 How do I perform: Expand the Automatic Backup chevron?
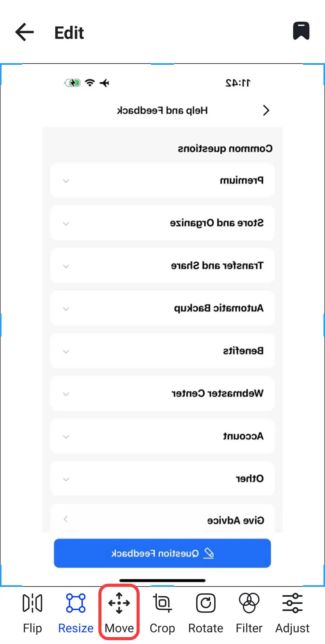pos(66,309)
